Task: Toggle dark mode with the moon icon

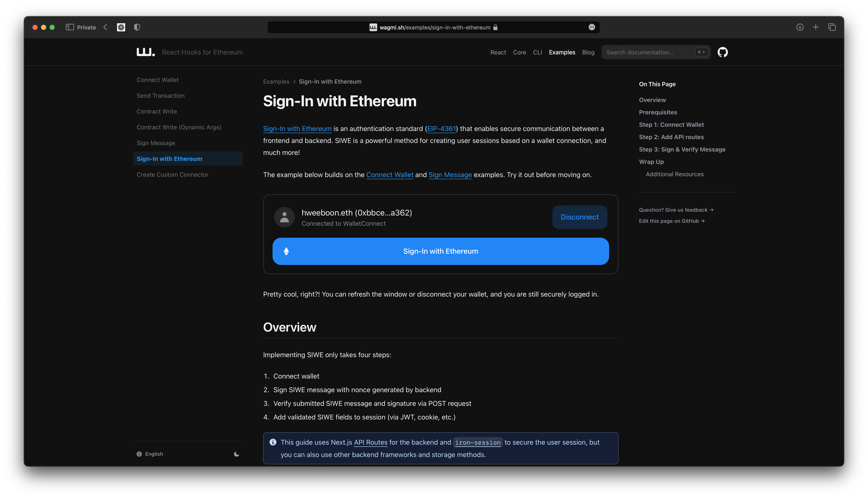Action: click(236, 454)
